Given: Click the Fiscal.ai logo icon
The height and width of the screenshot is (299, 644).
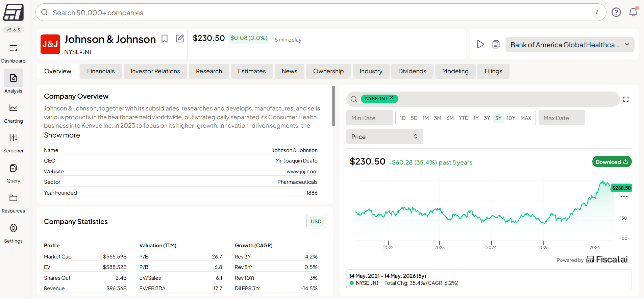Looking at the screenshot, I should 14,13.
